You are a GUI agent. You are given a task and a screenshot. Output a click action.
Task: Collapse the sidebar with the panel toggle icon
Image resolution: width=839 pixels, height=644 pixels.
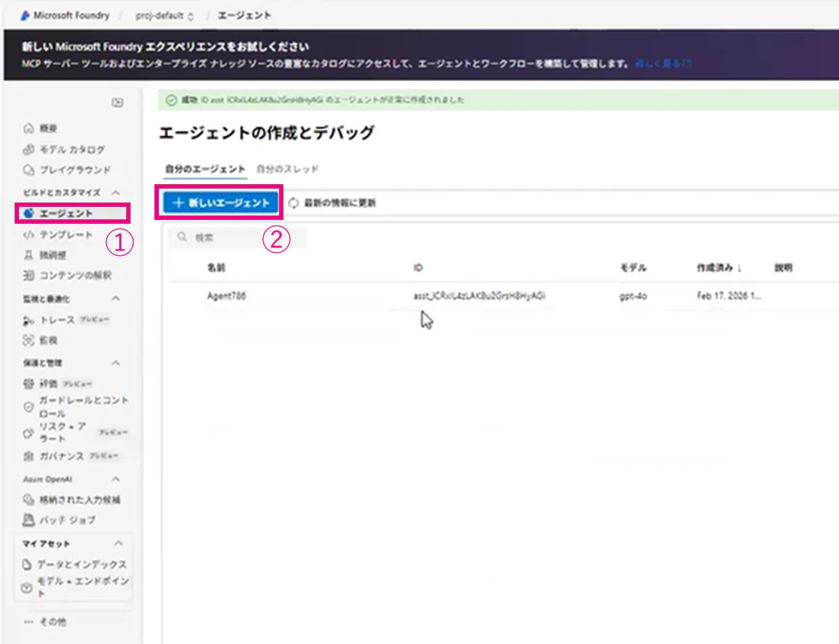[117, 102]
